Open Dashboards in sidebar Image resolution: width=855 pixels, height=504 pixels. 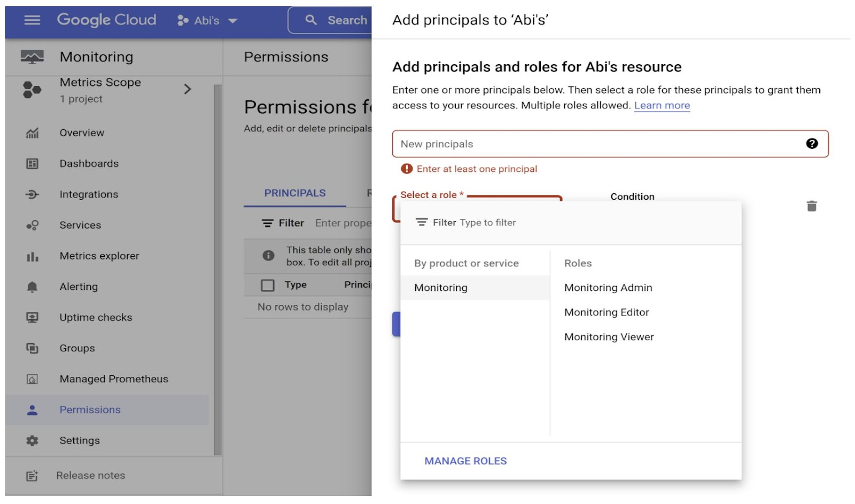click(x=89, y=164)
